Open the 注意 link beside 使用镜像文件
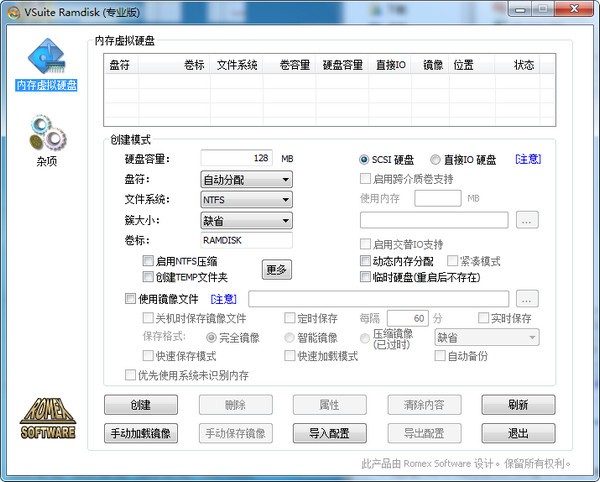This screenshot has width=600, height=482. click(223, 299)
